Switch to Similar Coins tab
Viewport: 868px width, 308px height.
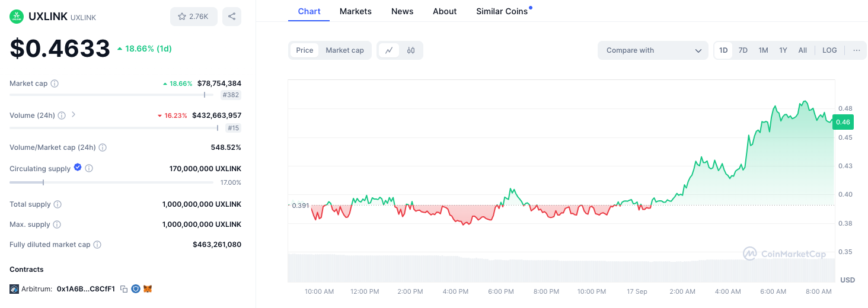(x=502, y=11)
